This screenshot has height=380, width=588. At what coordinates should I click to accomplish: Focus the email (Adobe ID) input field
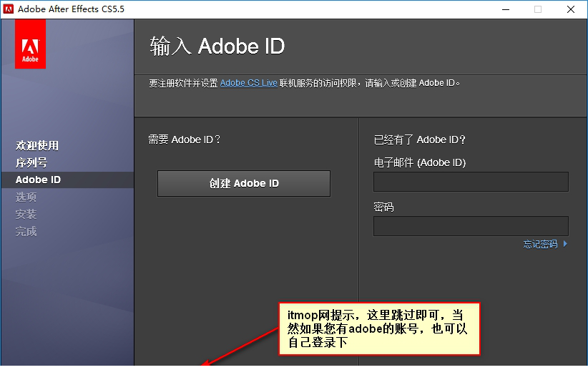point(471,182)
